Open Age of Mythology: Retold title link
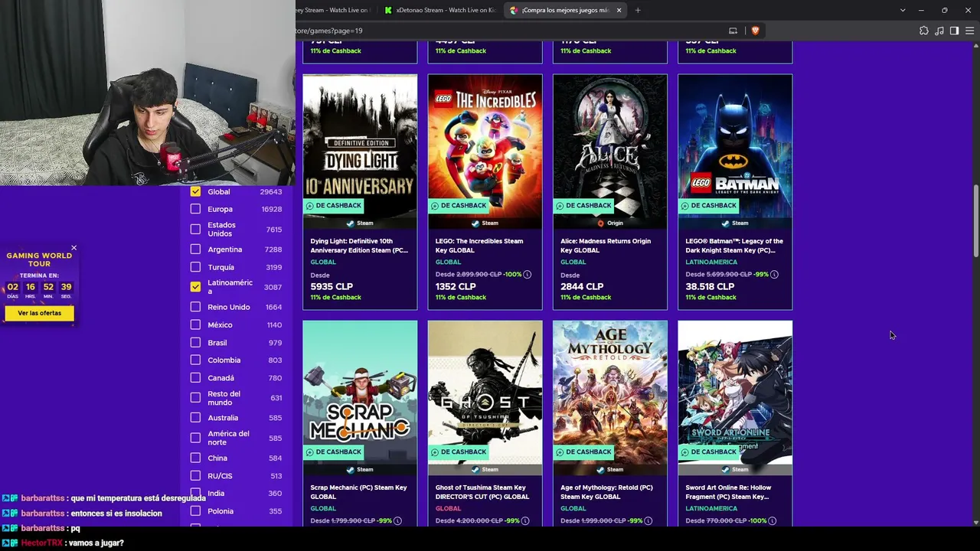 pyautogui.click(x=606, y=492)
